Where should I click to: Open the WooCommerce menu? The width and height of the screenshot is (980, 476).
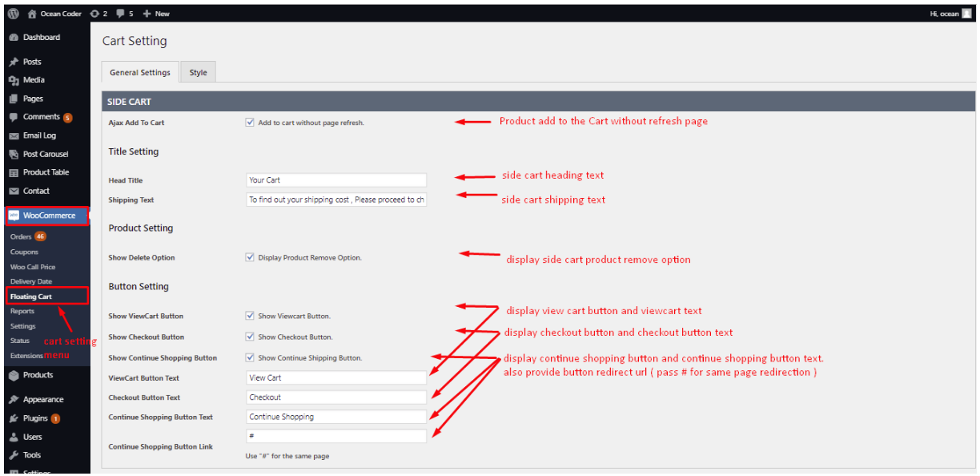coord(49,216)
